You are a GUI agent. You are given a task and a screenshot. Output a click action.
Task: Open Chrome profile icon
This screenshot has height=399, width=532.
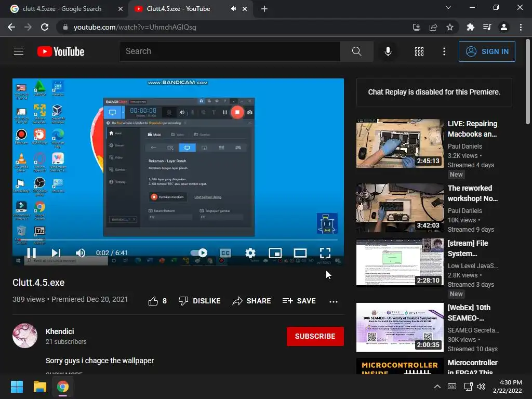tap(504, 27)
